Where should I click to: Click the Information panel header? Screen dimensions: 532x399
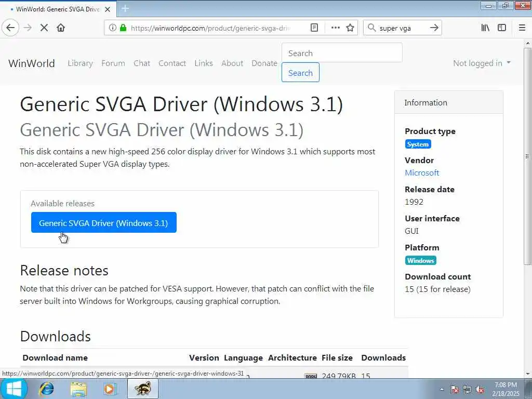(x=448, y=102)
